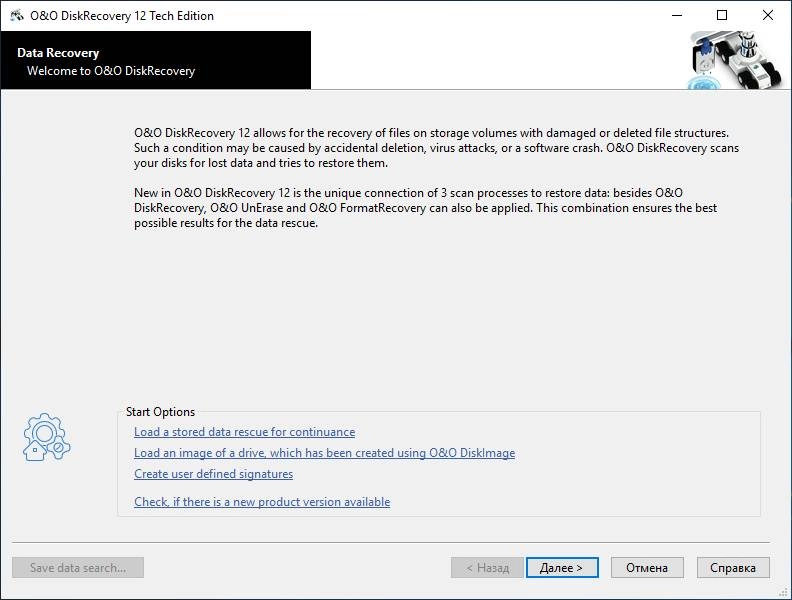Click the window resize grip in bottom corner

784,593
